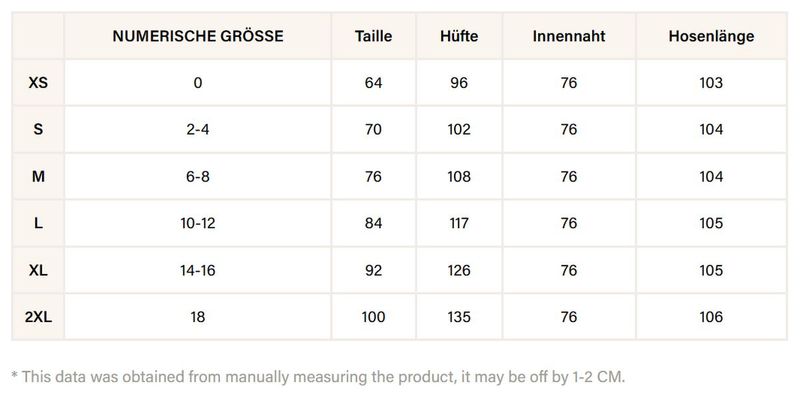Click the 2XL size row label

38,317
